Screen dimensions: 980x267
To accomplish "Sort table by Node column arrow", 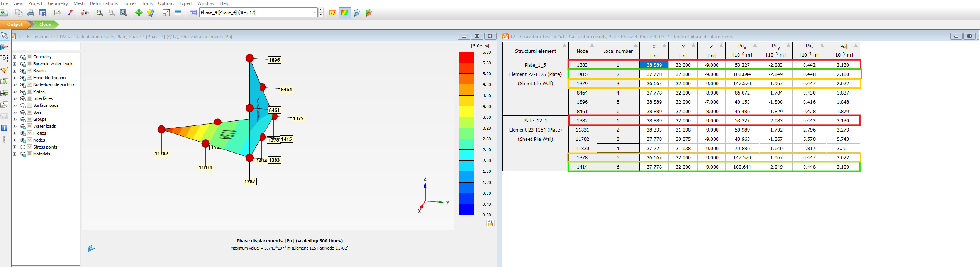I will click(592, 46).
